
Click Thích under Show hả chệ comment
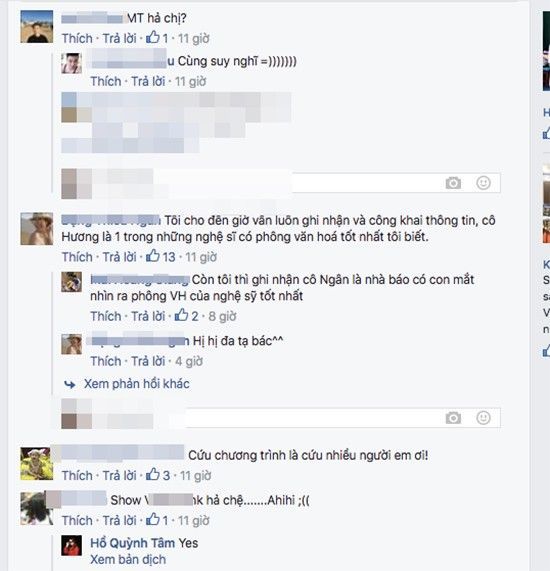coord(77,521)
